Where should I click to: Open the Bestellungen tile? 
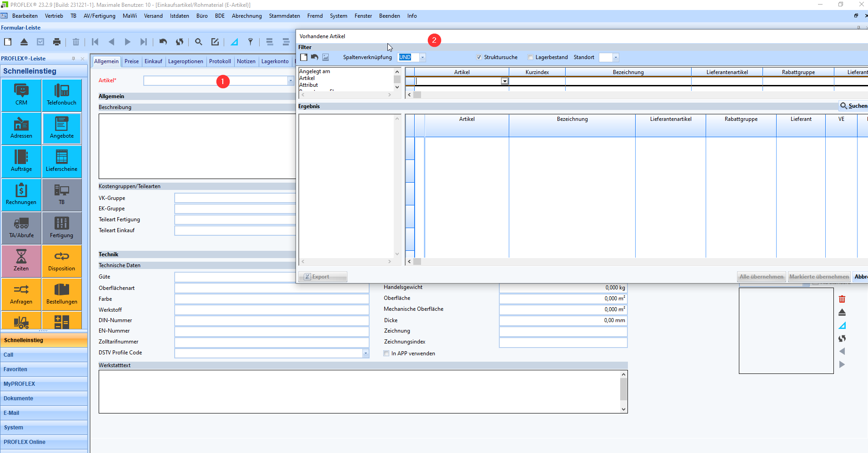click(x=61, y=294)
